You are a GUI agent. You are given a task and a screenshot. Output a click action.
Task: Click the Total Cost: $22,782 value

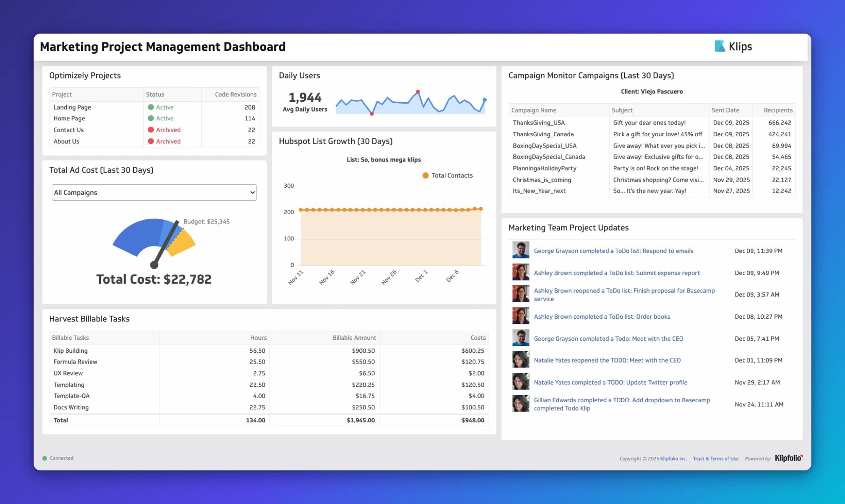point(154,280)
